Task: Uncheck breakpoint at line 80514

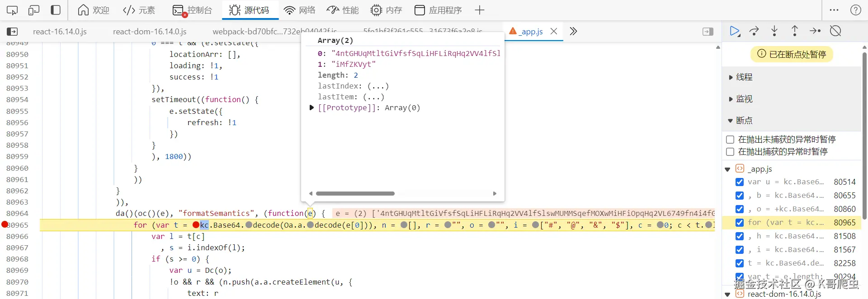Action: tap(740, 182)
